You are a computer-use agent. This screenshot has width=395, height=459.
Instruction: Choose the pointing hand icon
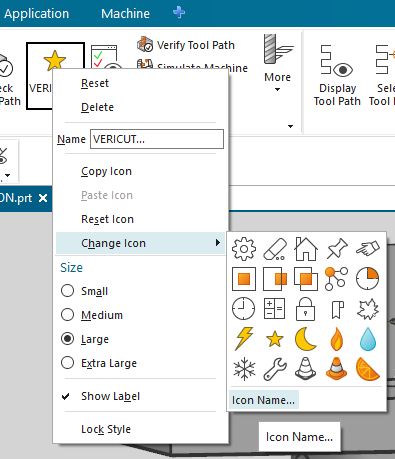(368, 249)
